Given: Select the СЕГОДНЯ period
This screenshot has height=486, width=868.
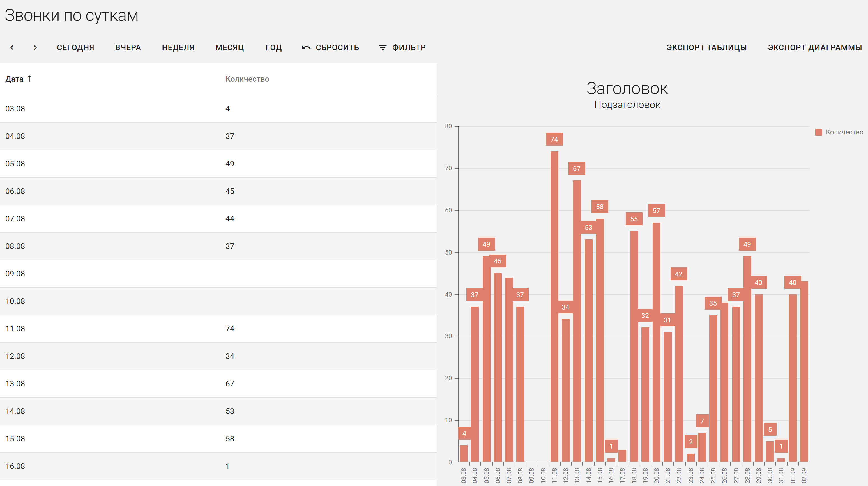Looking at the screenshot, I should (x=75, y=47).
